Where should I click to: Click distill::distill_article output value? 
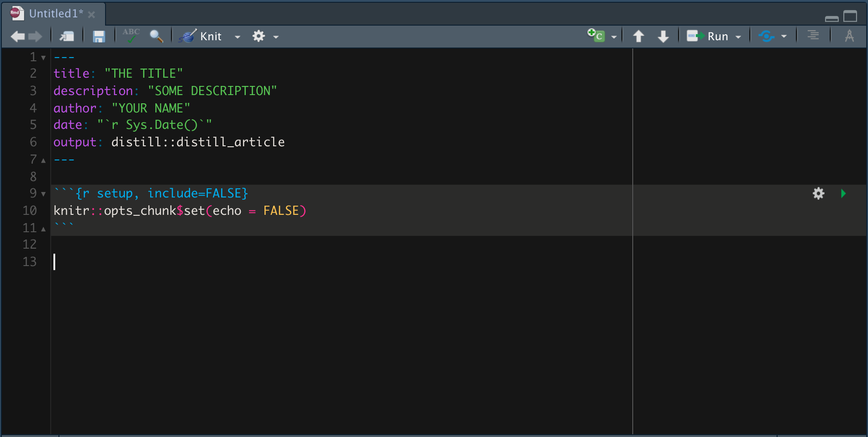[x=198, y=142]
